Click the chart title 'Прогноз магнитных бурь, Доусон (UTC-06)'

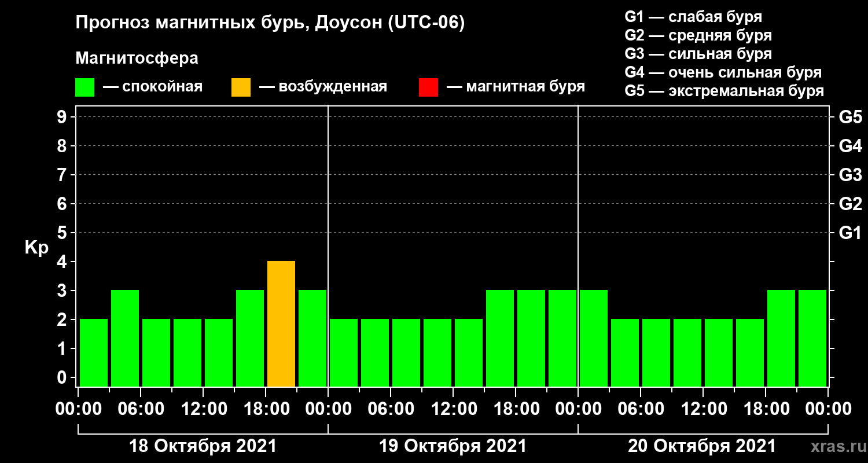(x=270, y=24)
